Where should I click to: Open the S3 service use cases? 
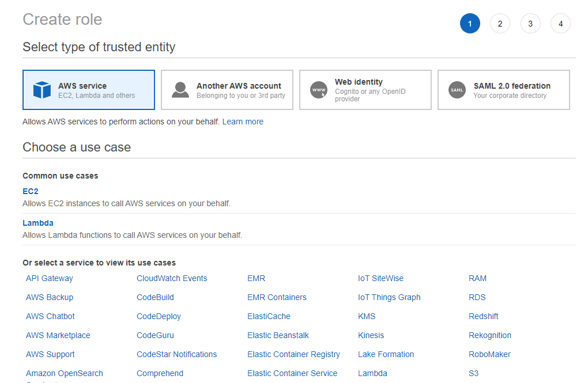[474, 373]
